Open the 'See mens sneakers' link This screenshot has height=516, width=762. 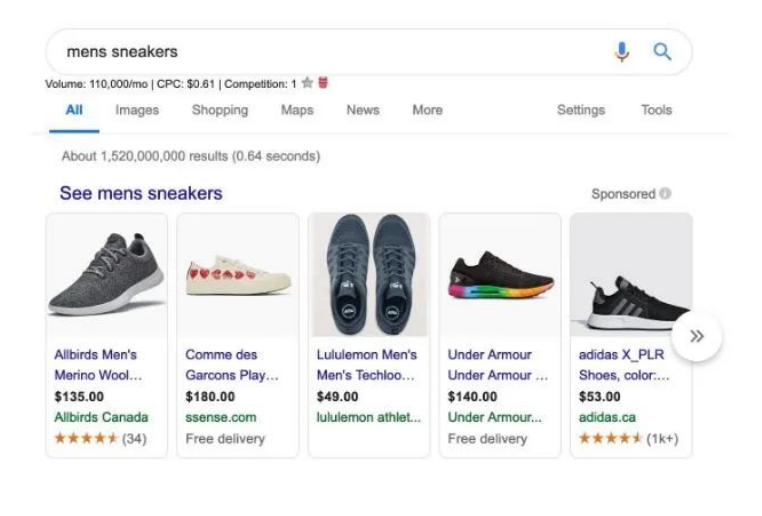141,193
